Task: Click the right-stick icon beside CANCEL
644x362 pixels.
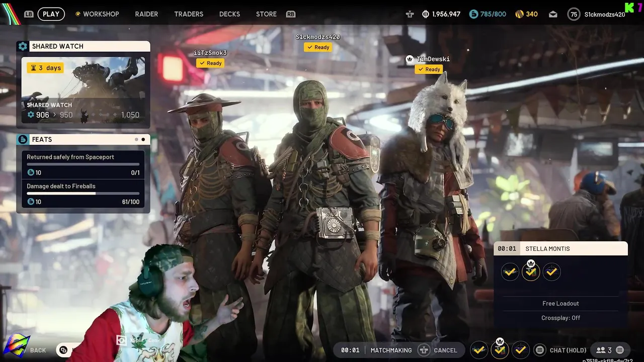Action: tap(424, 350)
